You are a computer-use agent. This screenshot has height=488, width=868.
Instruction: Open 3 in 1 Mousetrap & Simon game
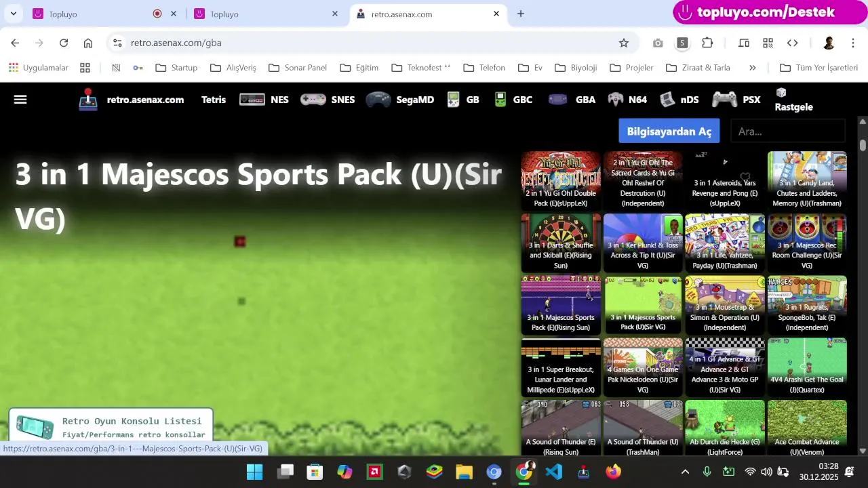[725, 305]
